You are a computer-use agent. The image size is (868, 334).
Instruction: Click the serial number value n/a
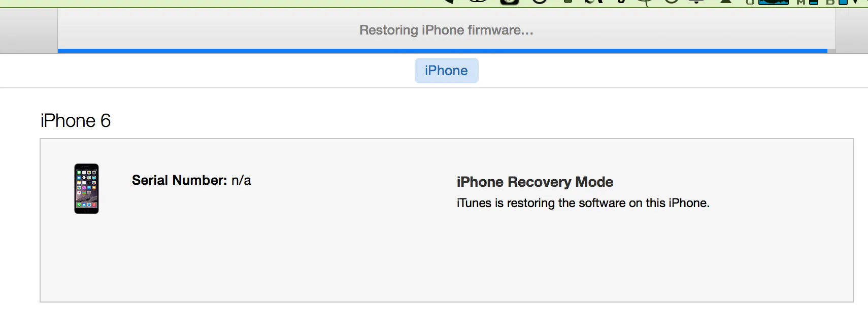241,180
